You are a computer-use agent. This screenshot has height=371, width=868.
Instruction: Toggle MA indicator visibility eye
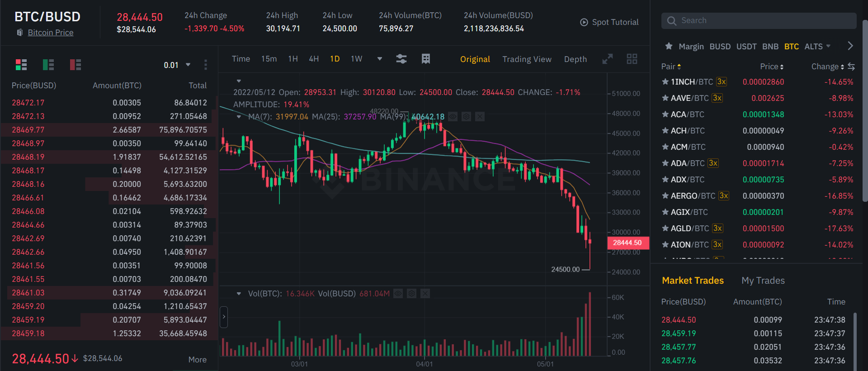[x=453, y=117]
